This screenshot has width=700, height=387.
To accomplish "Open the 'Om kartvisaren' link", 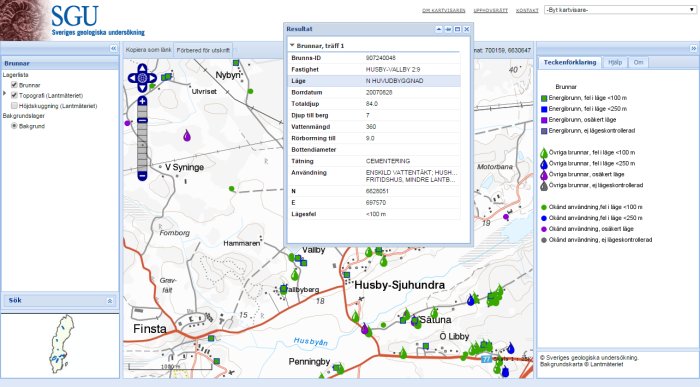I will point(444,10).
